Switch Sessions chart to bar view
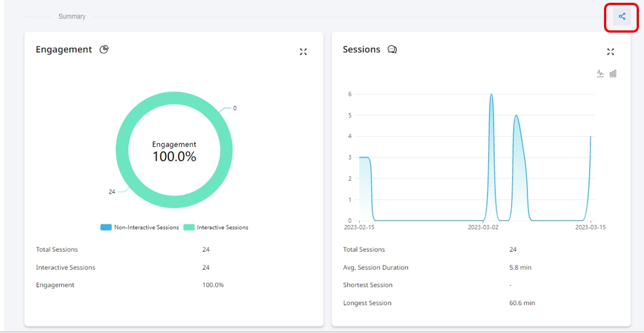This screenshot has height=333, width=644. [x=613, y=73]
